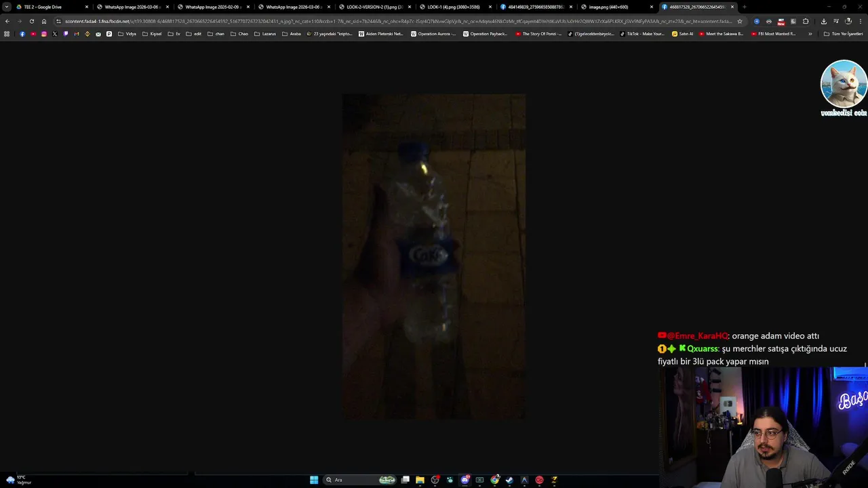Open the Araba bookmarks folder
Image resolution: width=868 pixels, height=488 pixels.
(x=292, y=34)
